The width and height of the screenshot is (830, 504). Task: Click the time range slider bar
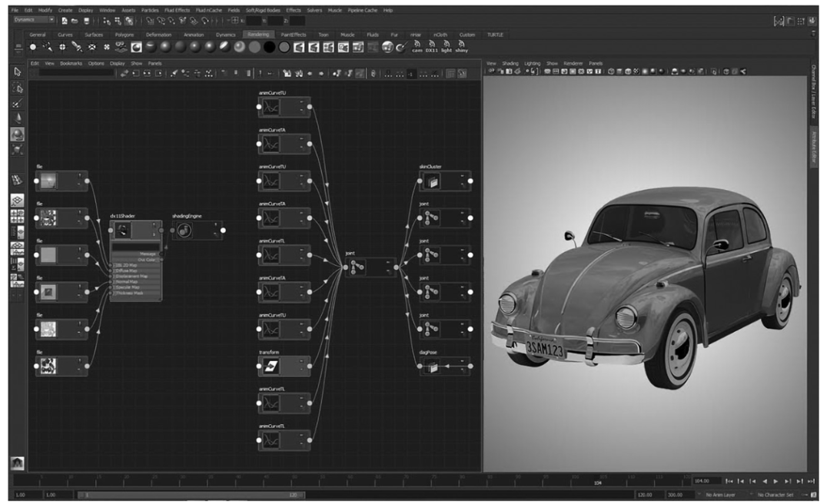click(191, 495)
